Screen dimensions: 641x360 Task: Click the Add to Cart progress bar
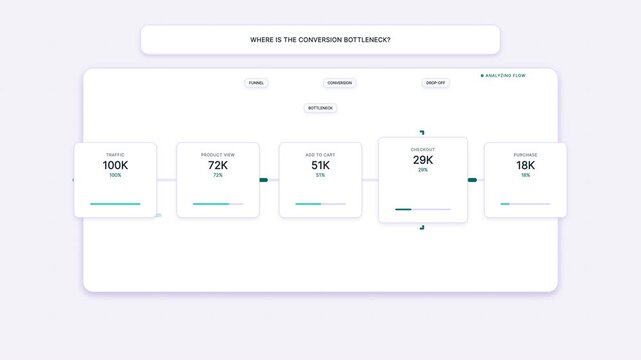pos(320,204)
